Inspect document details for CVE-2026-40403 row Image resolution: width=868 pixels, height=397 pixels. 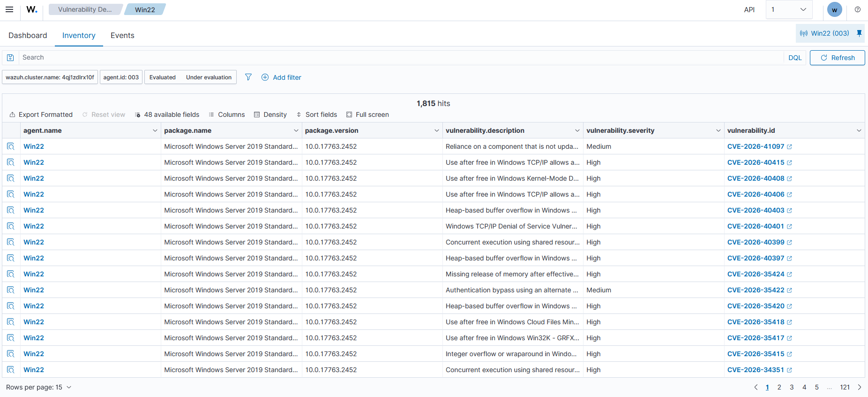click(x=11, y=210)
